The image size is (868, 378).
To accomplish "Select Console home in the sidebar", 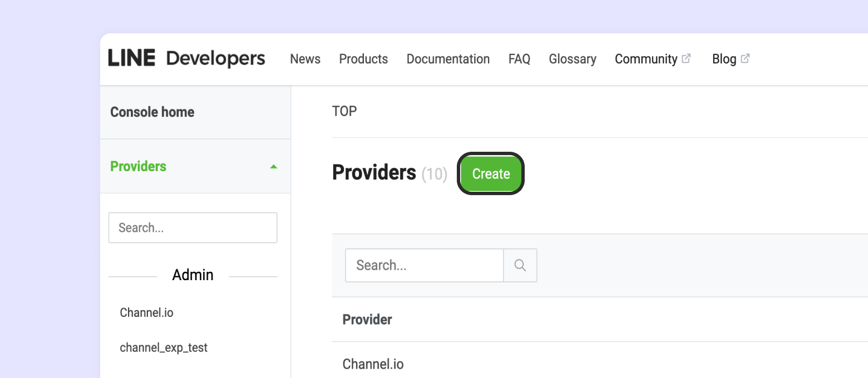I will click(152, 112).
